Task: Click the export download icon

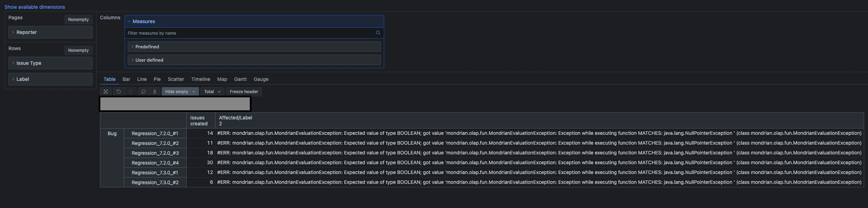Action: click(x=155, y=92)
